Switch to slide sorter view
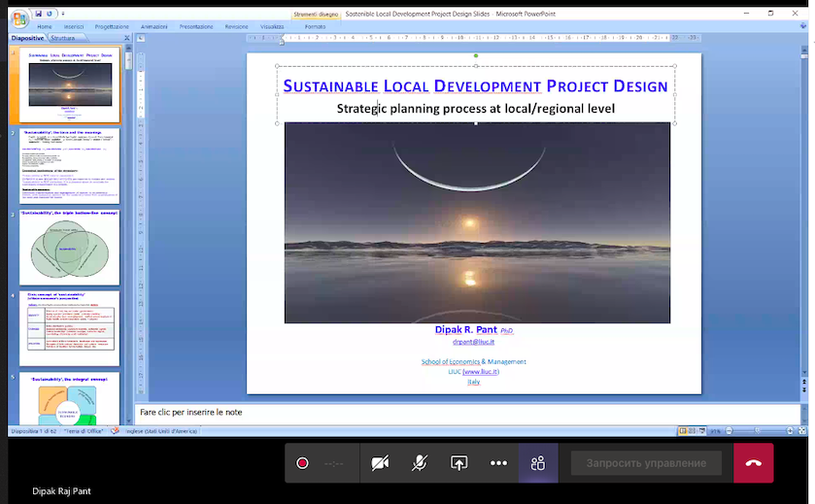 pyautogui.click(x=693, y=430)
